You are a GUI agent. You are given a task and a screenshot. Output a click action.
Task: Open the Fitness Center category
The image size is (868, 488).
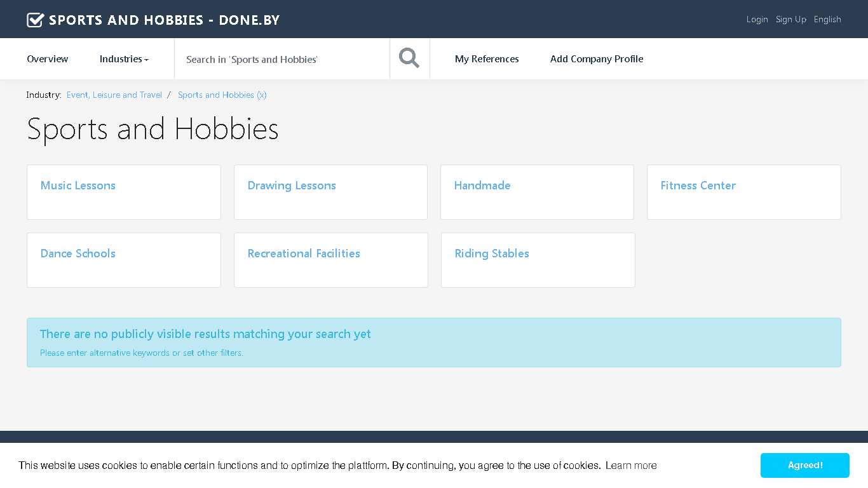coord(698,186)
